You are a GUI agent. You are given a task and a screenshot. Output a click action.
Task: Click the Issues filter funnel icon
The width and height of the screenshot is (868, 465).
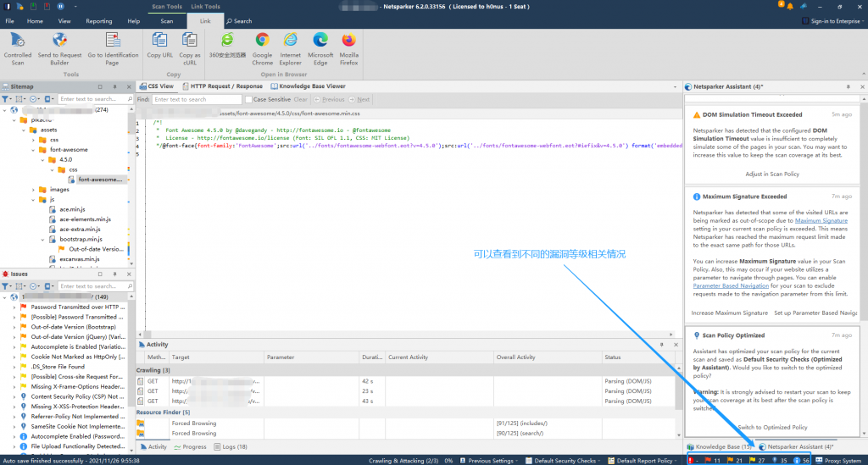[x=6, y=286]
